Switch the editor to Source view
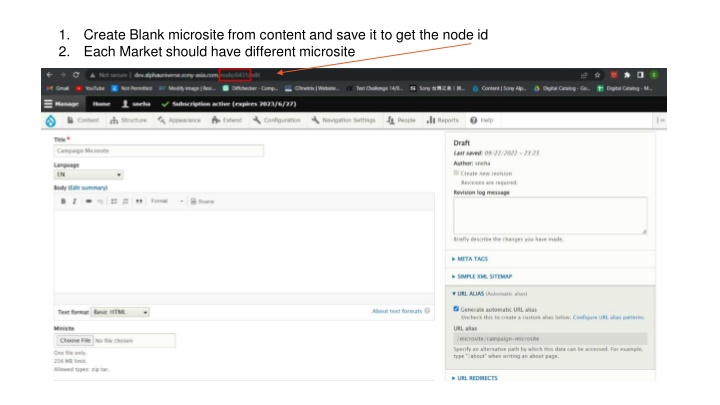Viewport: 720px width, 405px height. [x=202, y=202]
